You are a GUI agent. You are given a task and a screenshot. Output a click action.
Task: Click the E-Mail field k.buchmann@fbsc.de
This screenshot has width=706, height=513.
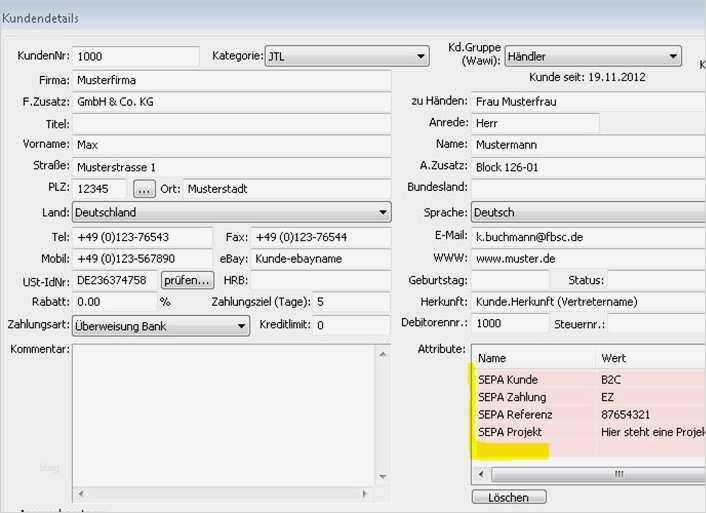coord(588,237)
